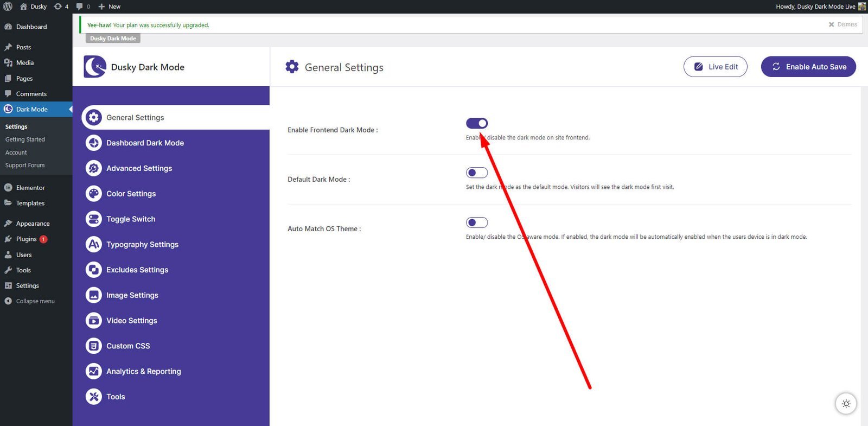
Task: Click the Dusky Dark Mode moon logo
Action: click(x=95, y=67)
